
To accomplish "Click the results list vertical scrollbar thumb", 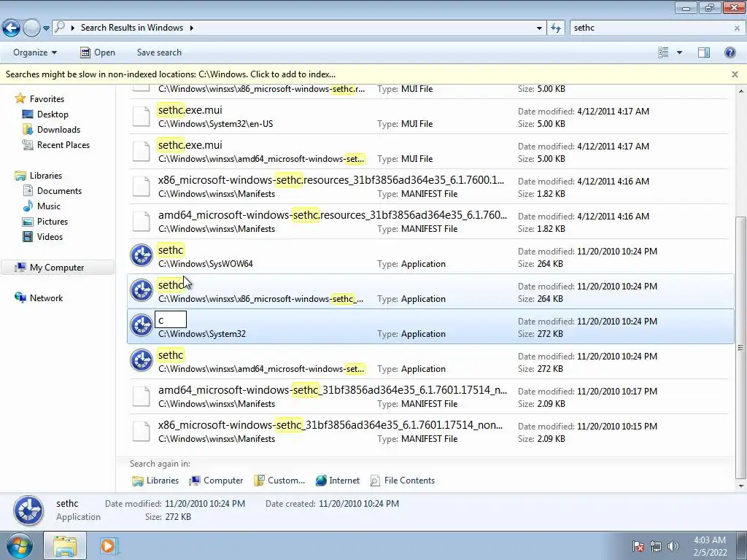I will tap(740, 348).
